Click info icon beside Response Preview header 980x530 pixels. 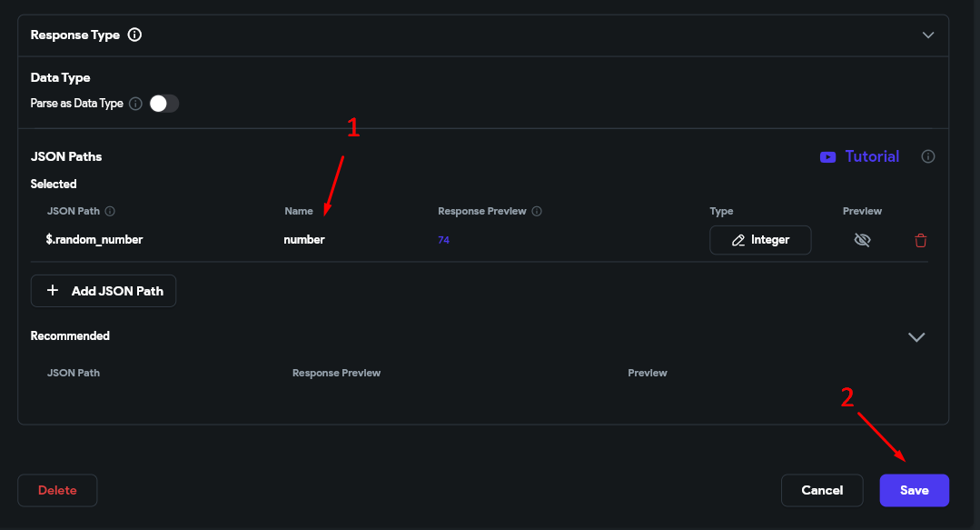click(x=537, y=211)
